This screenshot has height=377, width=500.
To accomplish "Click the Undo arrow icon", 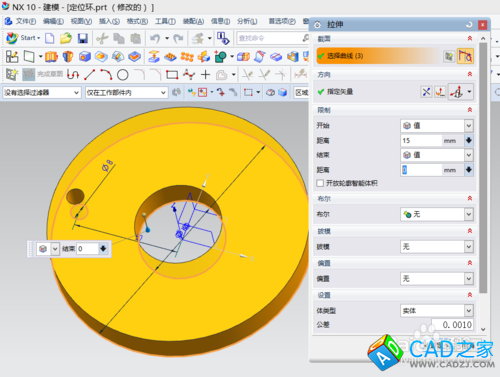I will (155, 38).
